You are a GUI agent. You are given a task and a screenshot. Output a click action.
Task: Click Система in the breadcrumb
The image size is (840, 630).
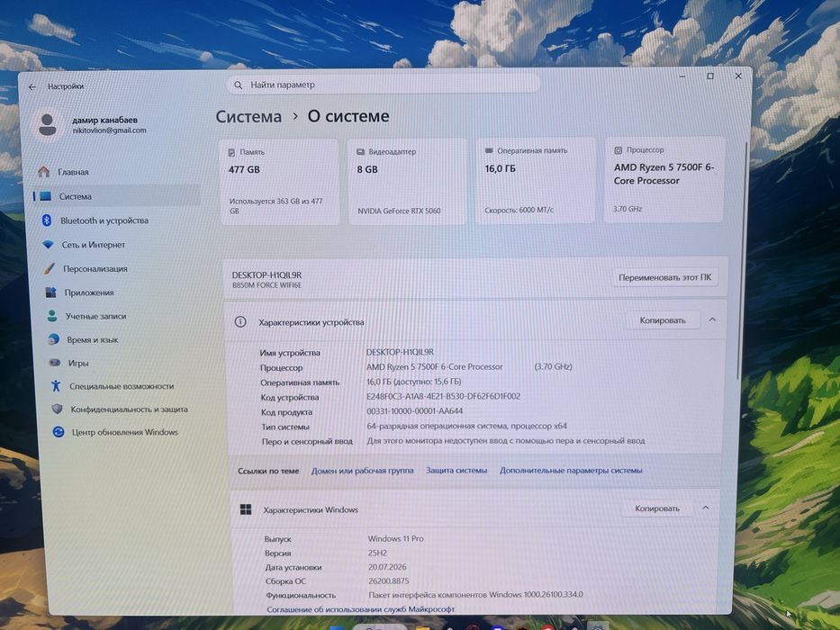point(248,116)
